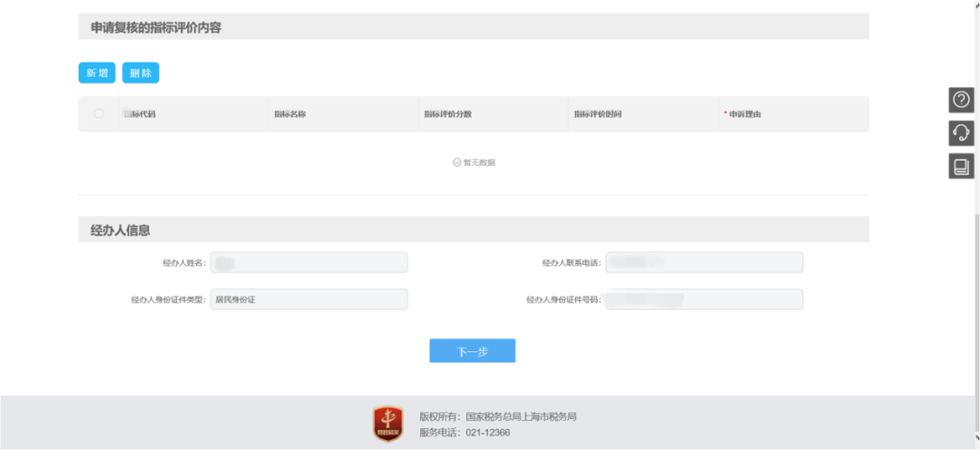Focus the 经办人身份证件号码 input field
Image resolution: width=980 pixels, height=450 pixels.
(x=704, y=299)
